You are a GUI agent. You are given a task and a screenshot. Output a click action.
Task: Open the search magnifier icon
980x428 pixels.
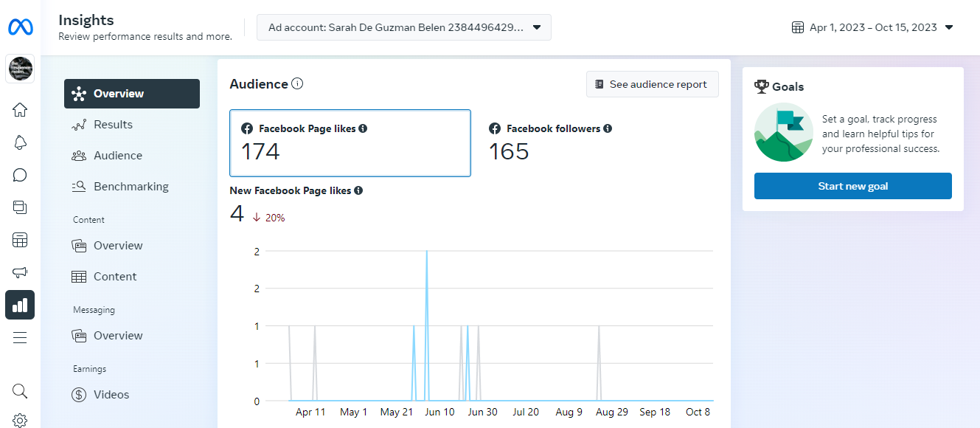coord(20,390)
